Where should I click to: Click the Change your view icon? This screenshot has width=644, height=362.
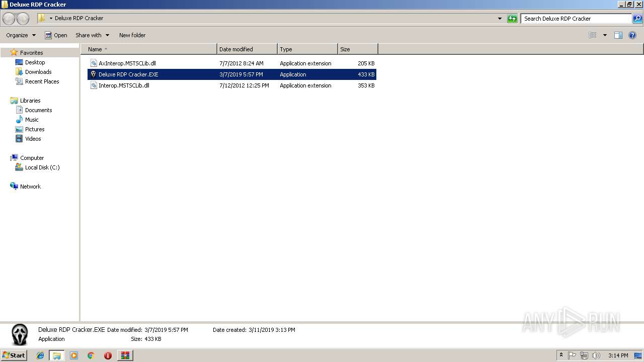[593, 35]
